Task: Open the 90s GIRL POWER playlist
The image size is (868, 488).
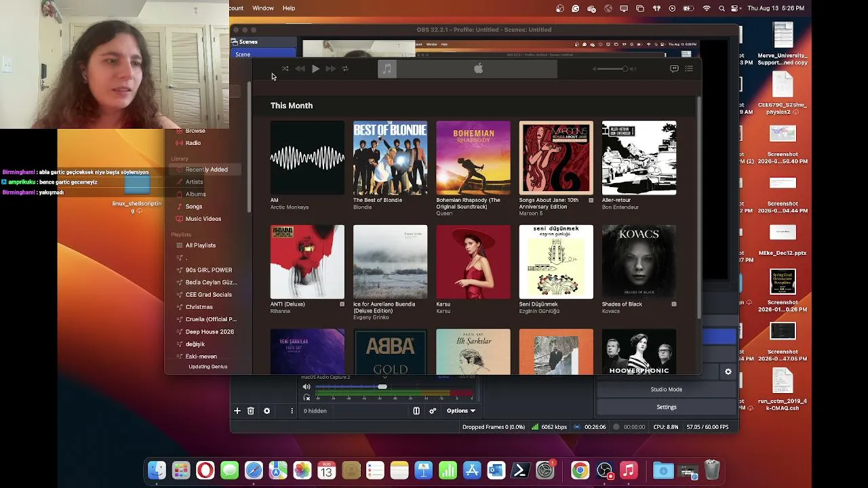Action: (x=209, y=270)
